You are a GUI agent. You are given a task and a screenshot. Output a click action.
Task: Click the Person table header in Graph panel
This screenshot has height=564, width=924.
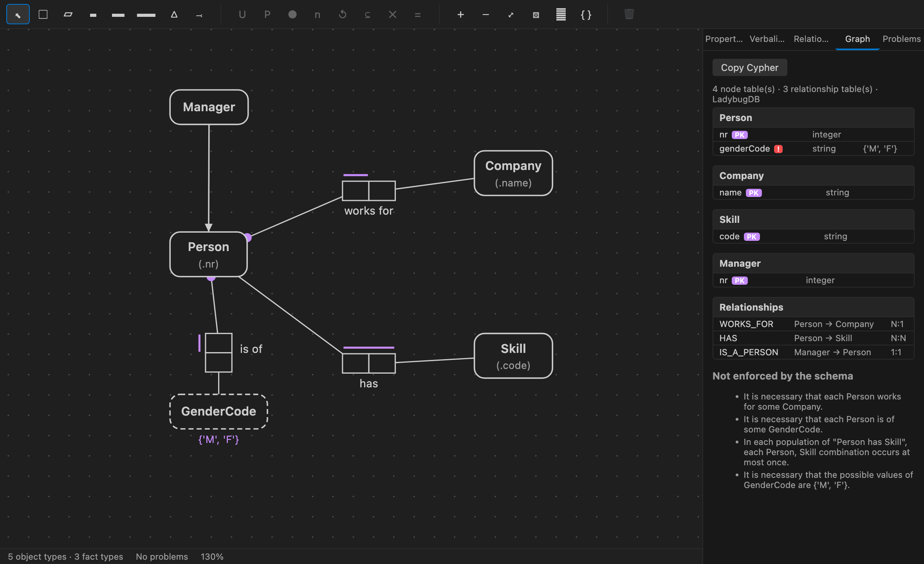pyautogui.click(x=814, y=117)
